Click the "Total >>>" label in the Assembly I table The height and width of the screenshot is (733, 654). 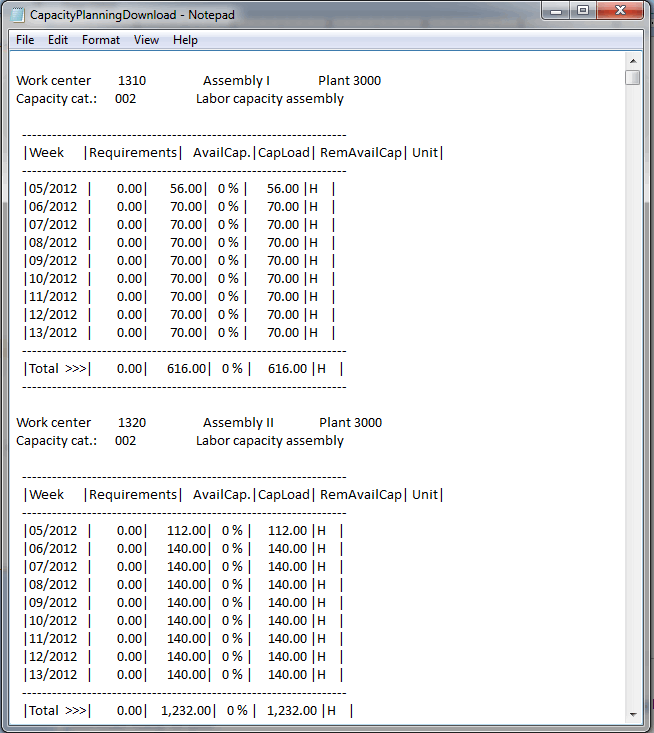point(57,369)
